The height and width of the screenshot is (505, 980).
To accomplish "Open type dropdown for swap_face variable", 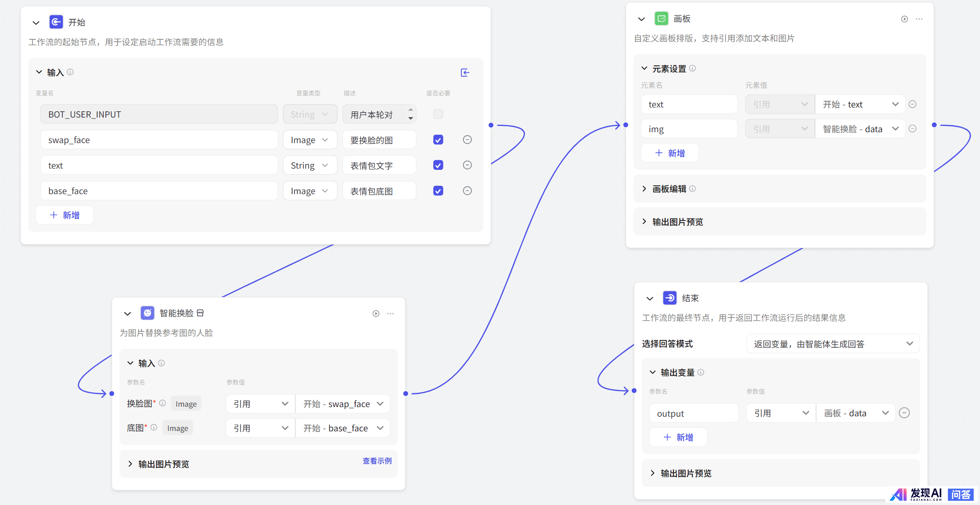I will [310, 140].
